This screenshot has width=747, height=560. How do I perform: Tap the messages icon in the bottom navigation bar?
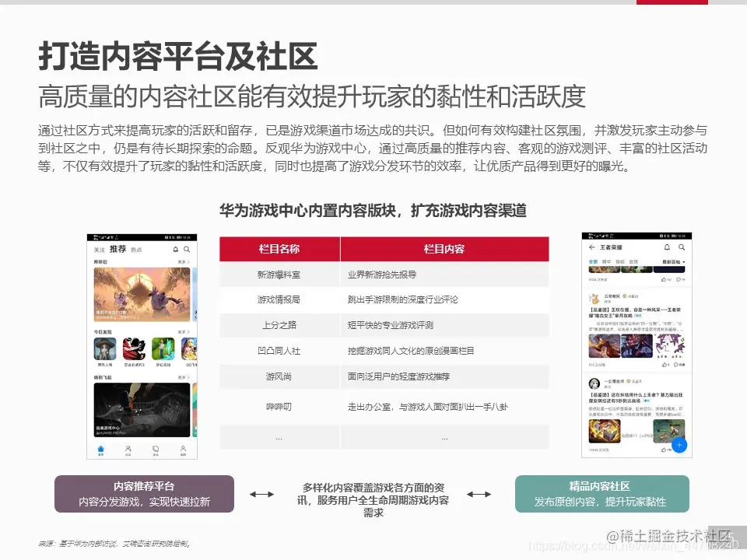coord(154,448)
